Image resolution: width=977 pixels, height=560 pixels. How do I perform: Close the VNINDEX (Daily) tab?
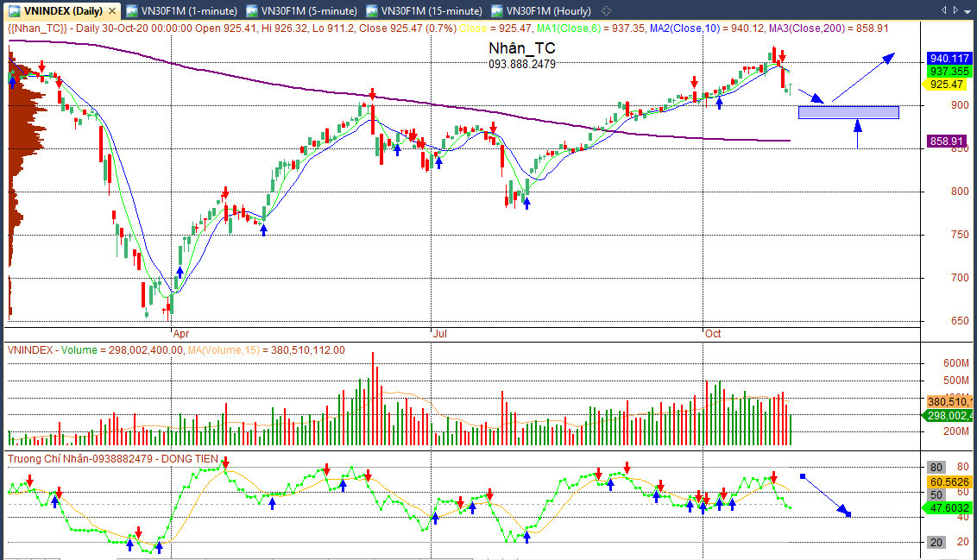[112, 10]
